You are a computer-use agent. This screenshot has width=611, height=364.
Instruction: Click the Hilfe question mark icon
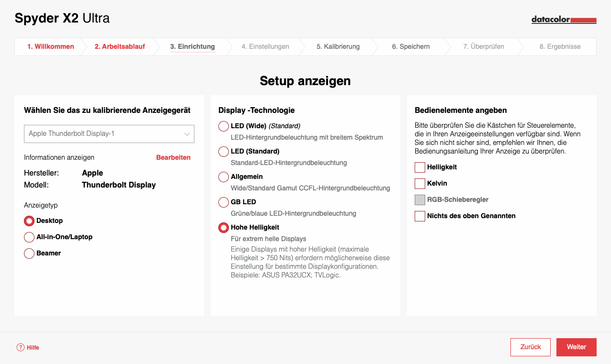(x=21, y=348)
